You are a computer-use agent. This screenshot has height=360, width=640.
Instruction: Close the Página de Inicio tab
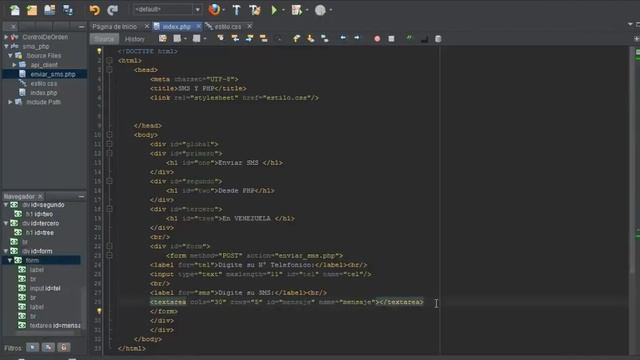tap(147, 26)
